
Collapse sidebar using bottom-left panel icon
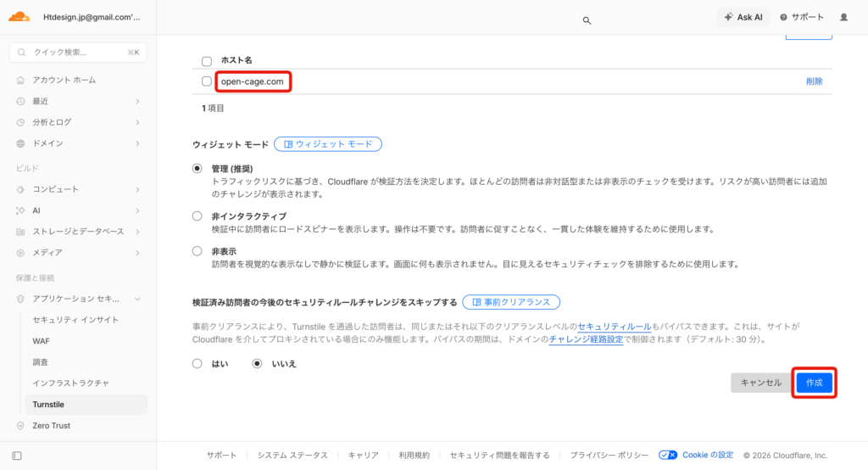pos(17,456)
